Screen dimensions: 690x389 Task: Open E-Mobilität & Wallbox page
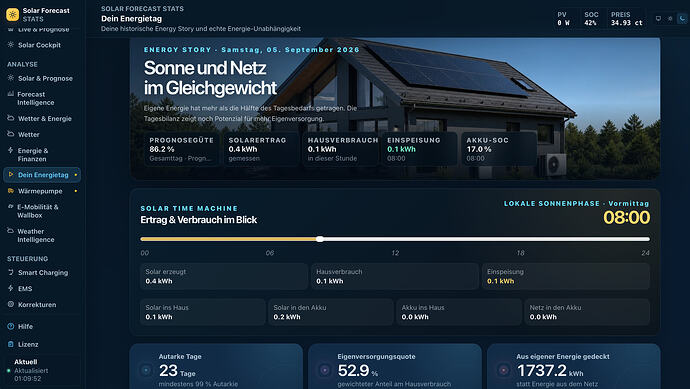point(42,211)
